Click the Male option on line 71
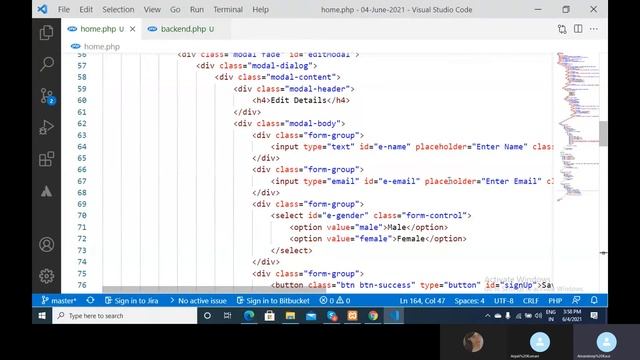 coord(369,227)
